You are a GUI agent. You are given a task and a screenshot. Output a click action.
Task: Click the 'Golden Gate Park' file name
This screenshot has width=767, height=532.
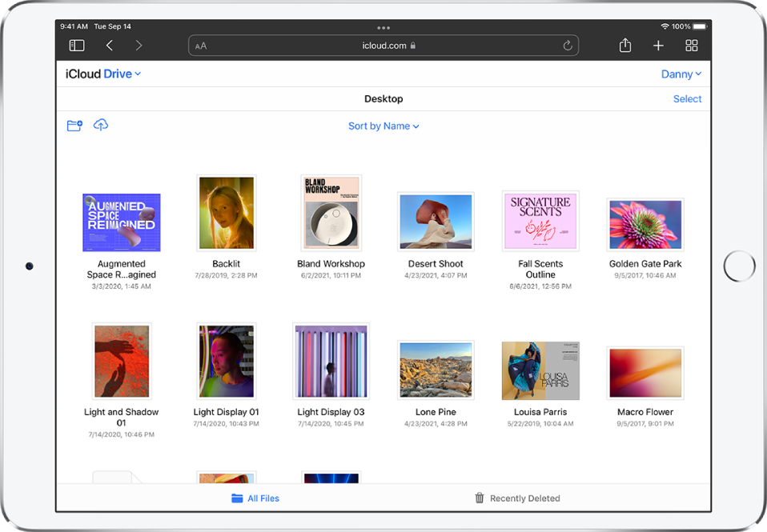click(645, 263)
